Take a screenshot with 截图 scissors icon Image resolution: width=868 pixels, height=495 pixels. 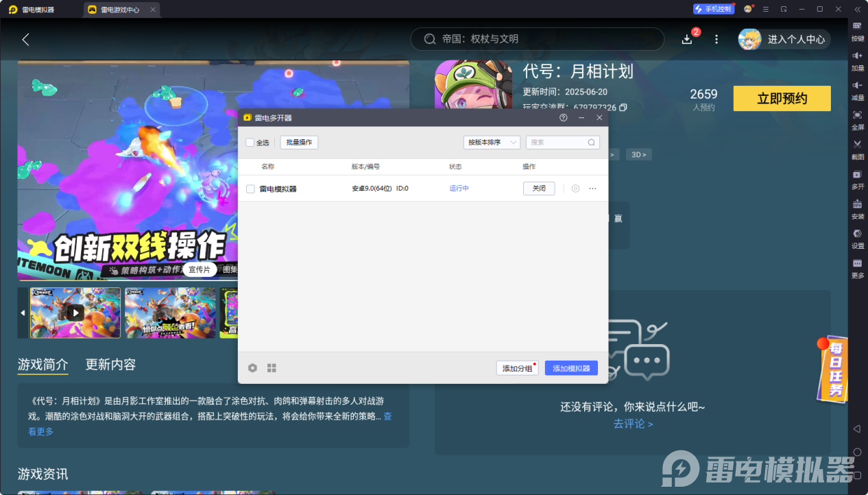click(857, 149)
